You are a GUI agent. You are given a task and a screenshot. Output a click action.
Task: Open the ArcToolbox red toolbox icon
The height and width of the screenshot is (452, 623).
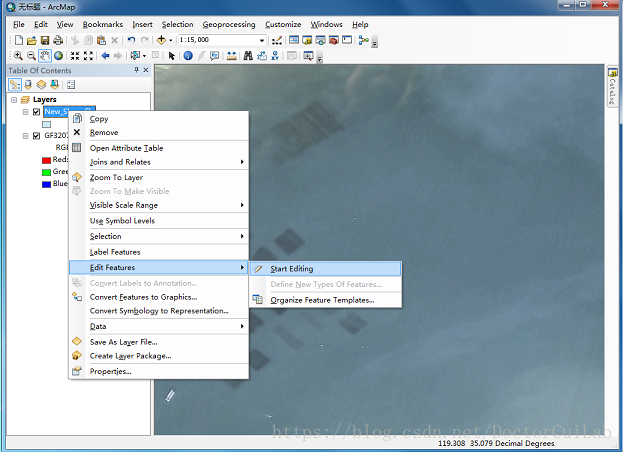tap(334, 40)
